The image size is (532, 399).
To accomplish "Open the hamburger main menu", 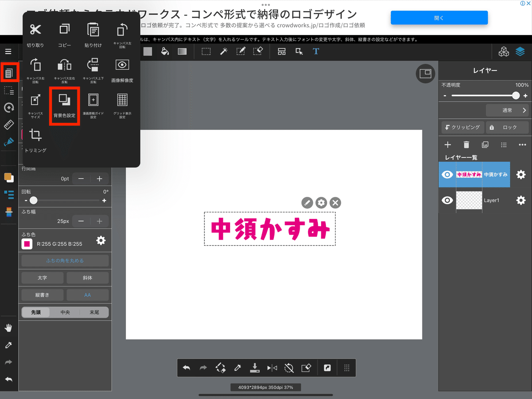I will pos(8,51).
